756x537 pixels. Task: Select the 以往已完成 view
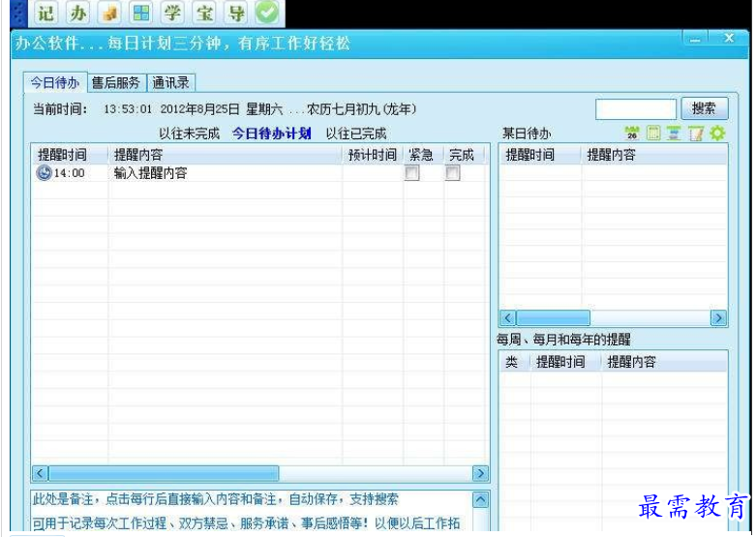coord(356,134)
